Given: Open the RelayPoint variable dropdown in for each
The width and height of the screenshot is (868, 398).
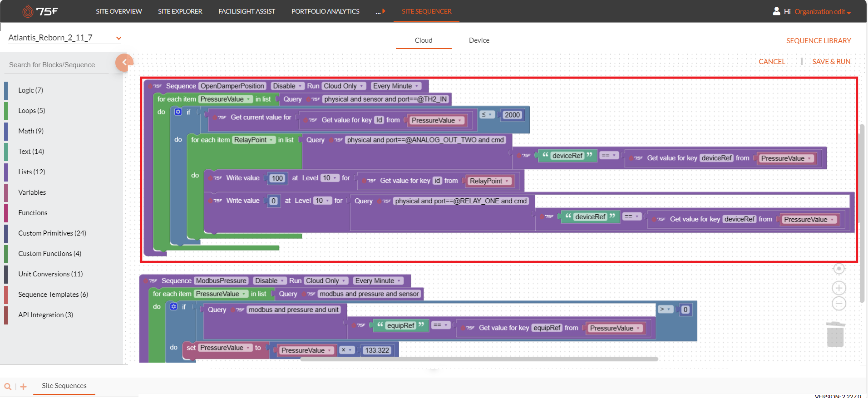Looking at the screenshot, I should (x=254, y=140).
